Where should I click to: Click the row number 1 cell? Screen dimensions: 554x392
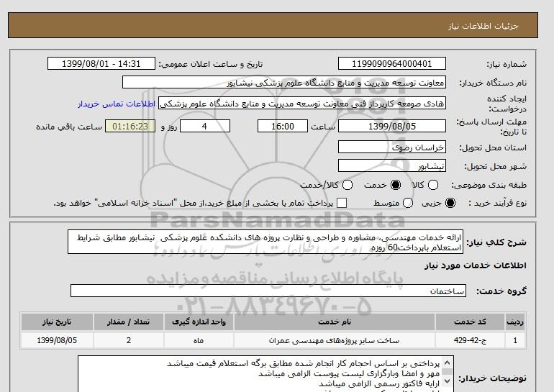pos(515,340)
